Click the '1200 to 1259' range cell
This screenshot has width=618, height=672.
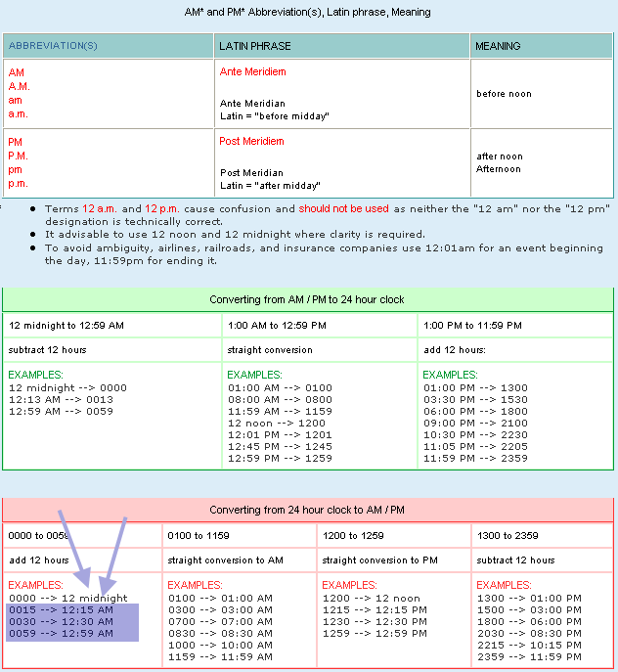point(394,536)
